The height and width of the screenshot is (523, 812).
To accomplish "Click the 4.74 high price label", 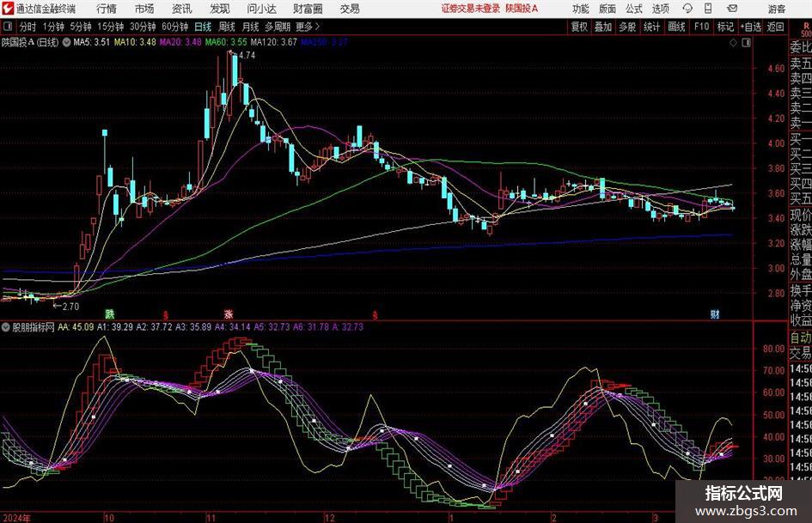I will 247,56.
